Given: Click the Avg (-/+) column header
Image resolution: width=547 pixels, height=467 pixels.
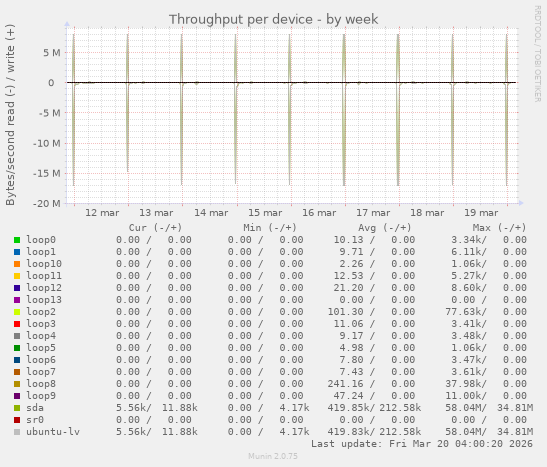Looking at the screenshot, I should 385,228.
